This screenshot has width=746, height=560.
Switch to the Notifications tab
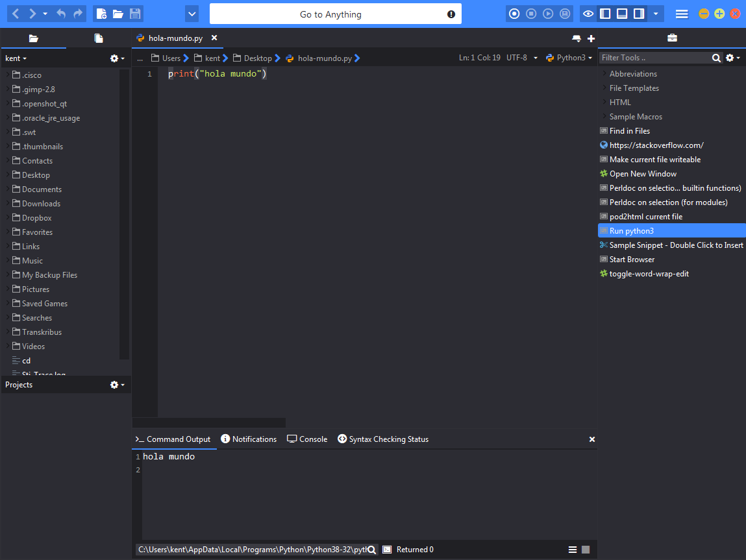[x=249, y=439]
